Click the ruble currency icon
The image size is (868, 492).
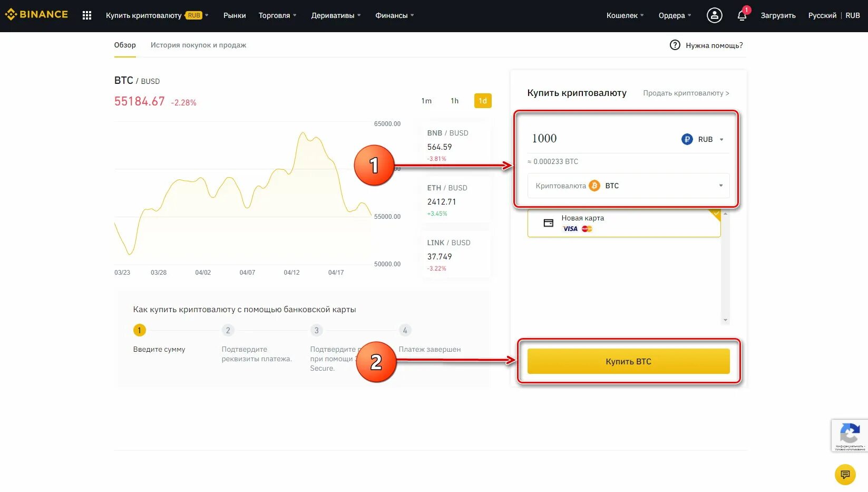[x=687, y=139]
